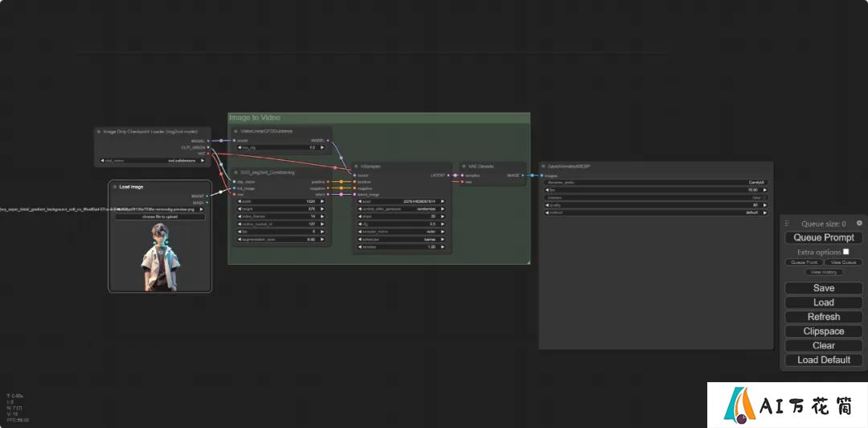The width and height of the screenshot is (868, 428).
Task: Increase the quality value in SaveAnimatedWEBP
Action: [765, 205]
